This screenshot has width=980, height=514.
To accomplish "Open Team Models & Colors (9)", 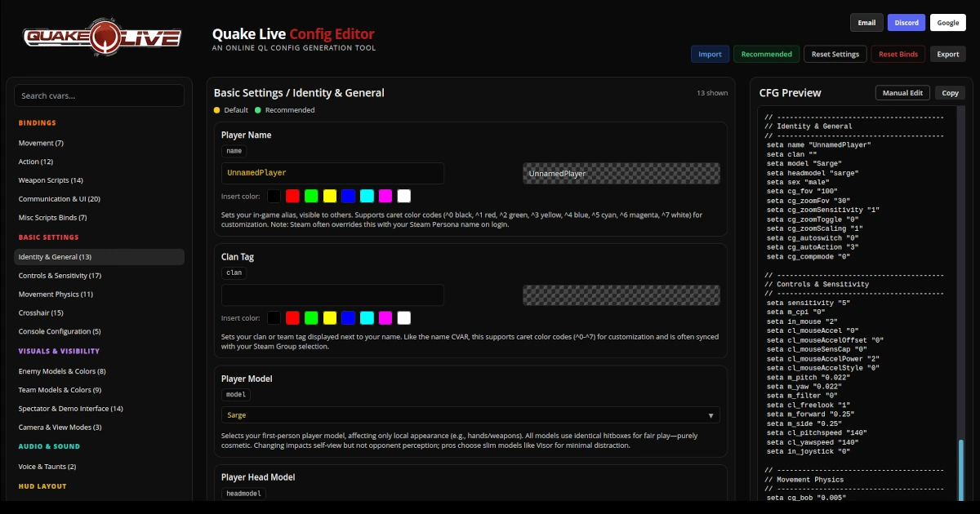I will (99, 390).
